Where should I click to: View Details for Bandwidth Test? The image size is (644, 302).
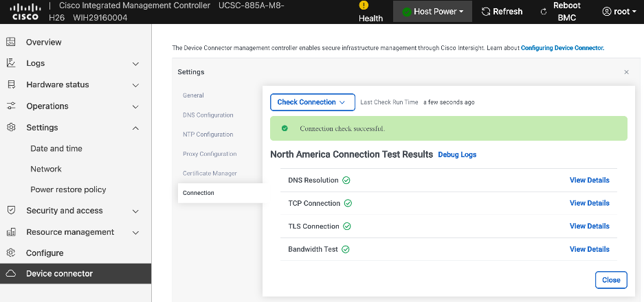[590, 249]
